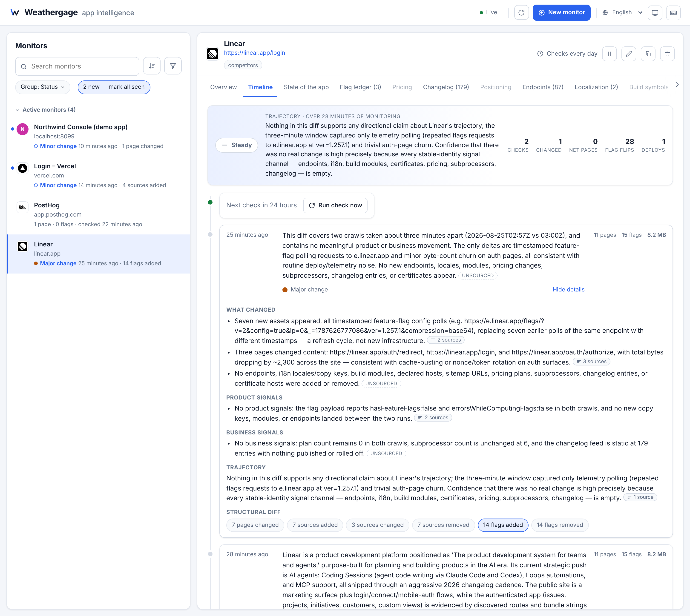Toggle the 7 sources removed chip
The height and width of the screenshot is (616, 690).
click(443, 525)
